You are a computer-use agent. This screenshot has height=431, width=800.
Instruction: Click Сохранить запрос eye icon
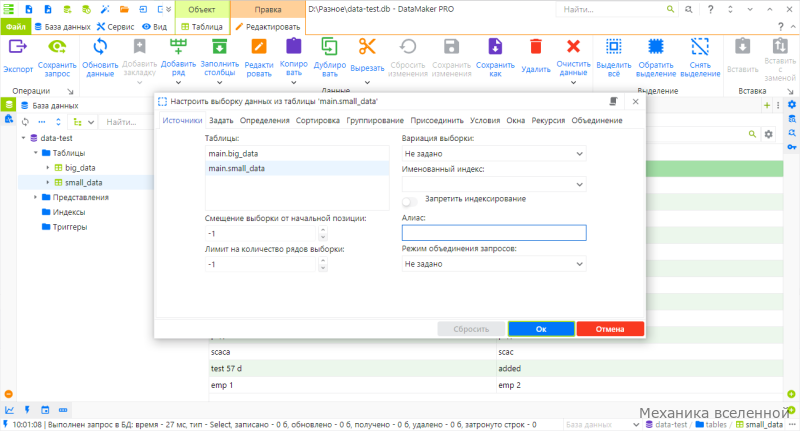57,47
